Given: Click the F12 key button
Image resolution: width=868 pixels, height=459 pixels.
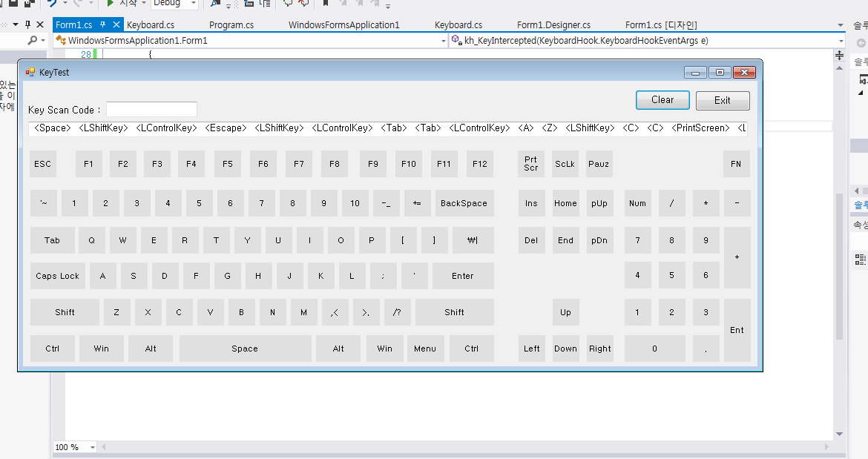Looking at the screenshot, I should point(480,164).
